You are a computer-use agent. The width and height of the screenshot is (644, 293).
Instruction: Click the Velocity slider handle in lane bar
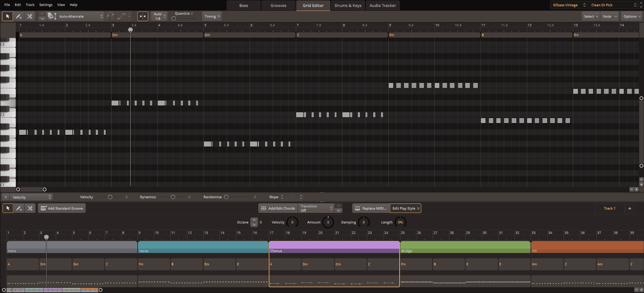pyautogui.click(x=110, y=197)
